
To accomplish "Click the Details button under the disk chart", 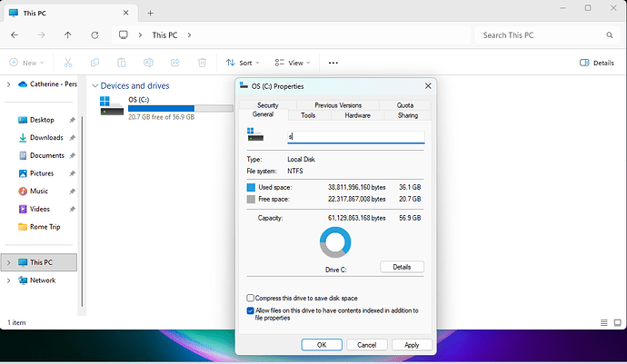I will 402,267.
